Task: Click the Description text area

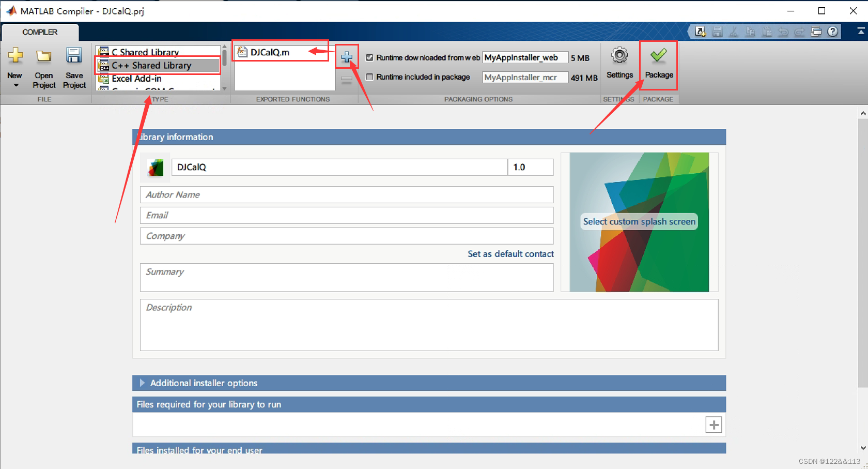Action: coord(429,325)
